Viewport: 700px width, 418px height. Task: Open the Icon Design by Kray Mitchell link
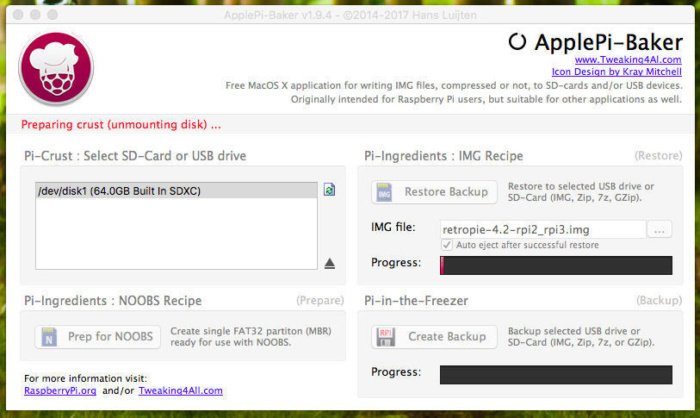click(x=617, y=71)
